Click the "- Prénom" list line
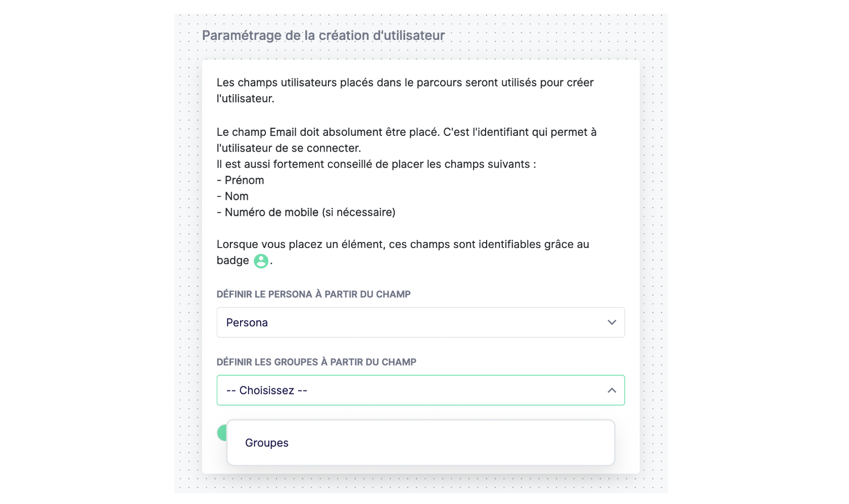This screenshot has width=849, height=504. pyautogui.click(x=241, y=180)
